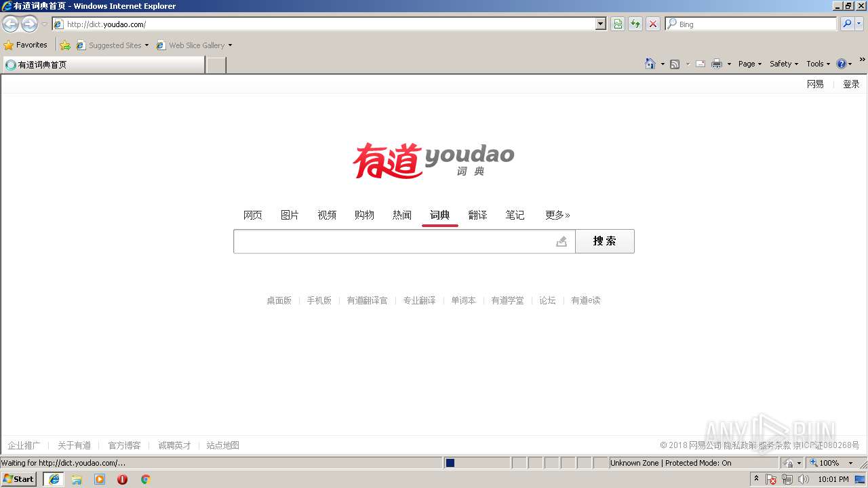Select the 有道词典首页 browser tab

tap(103, 65)
